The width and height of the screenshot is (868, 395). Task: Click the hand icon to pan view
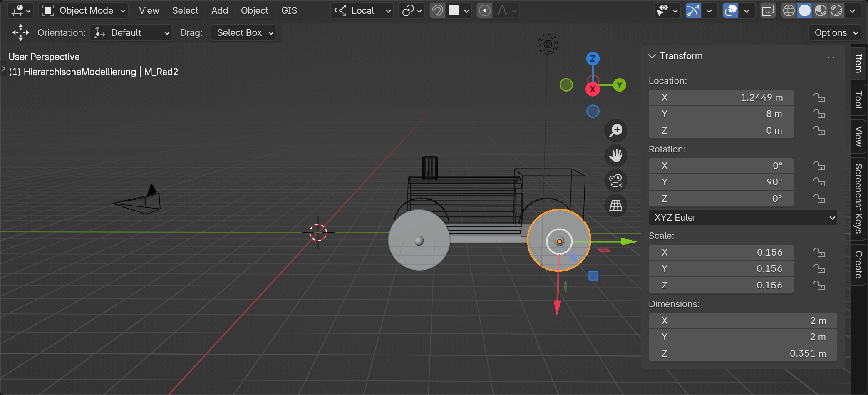tap(615, 156)
